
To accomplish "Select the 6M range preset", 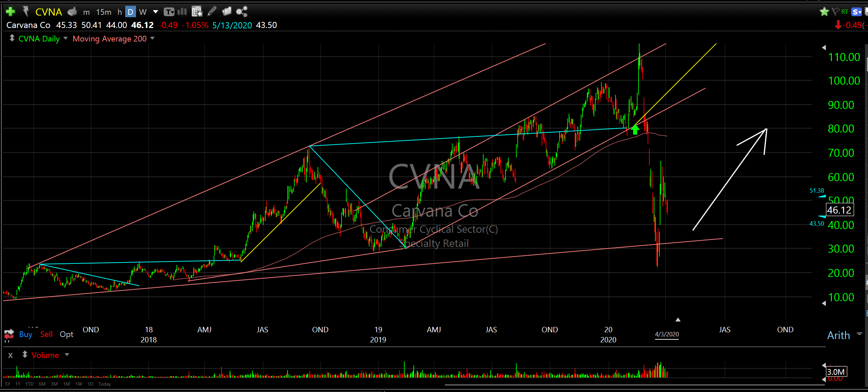I will 42,384.
